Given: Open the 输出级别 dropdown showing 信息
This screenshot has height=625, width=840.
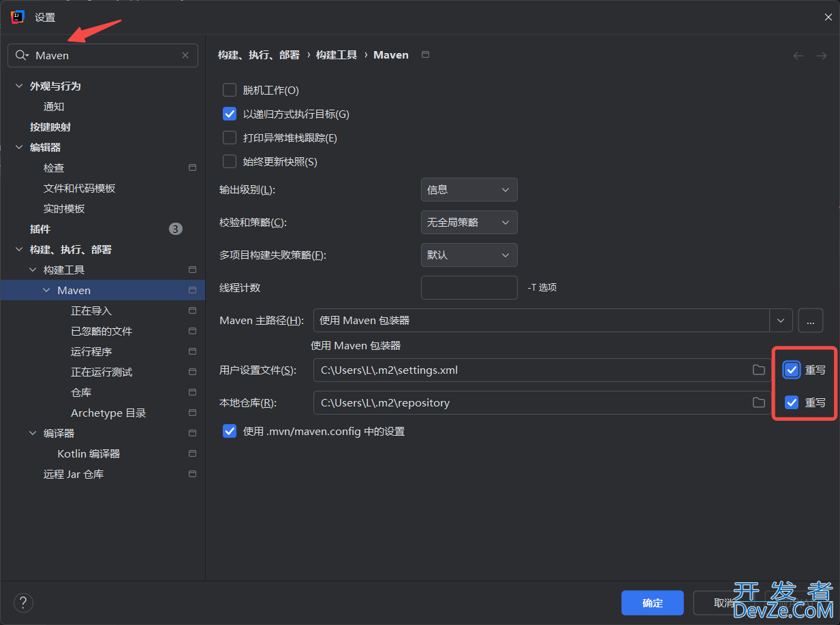Looking at the screenshot, I should (x=469, y=190).
